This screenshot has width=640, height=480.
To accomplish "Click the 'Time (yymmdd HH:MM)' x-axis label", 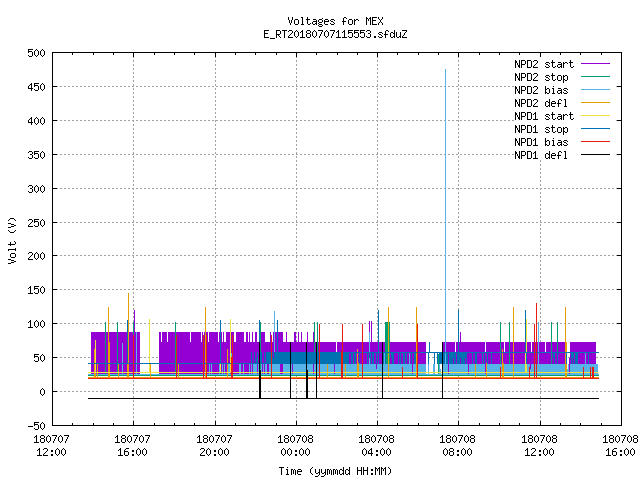I will click(x=335, y=471).
